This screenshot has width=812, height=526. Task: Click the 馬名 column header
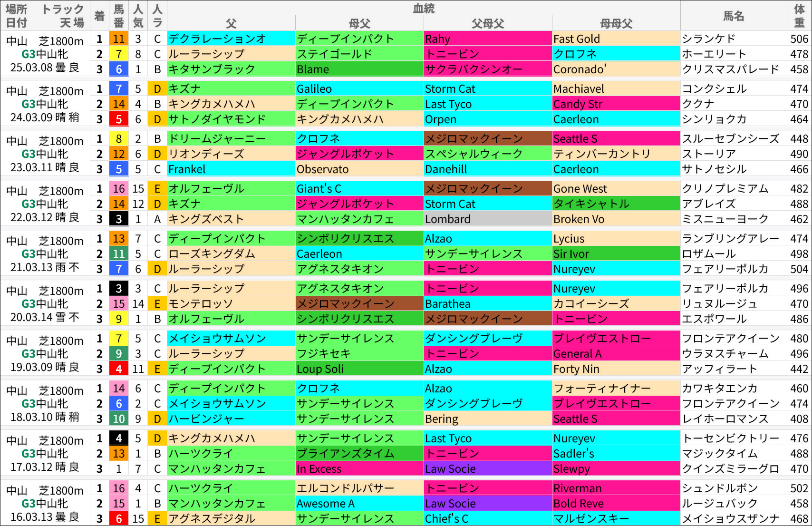point(735,16)
